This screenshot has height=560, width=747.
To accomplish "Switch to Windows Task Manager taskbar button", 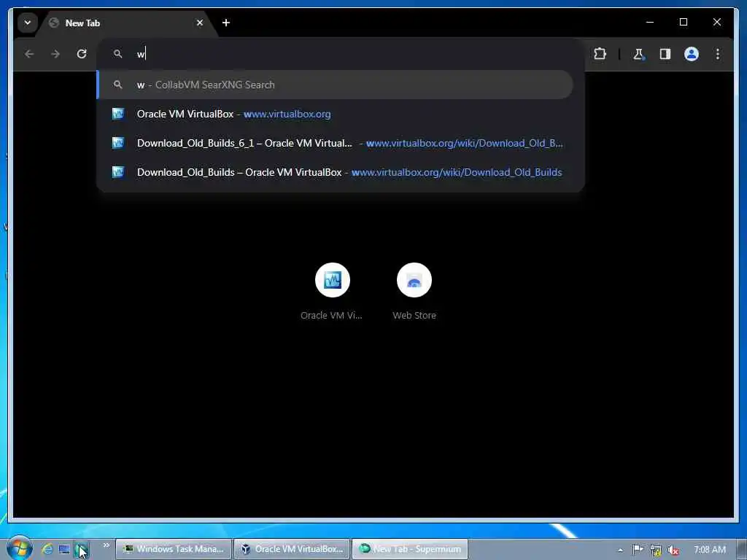I will pyautogui.click(x=174, y=549).
